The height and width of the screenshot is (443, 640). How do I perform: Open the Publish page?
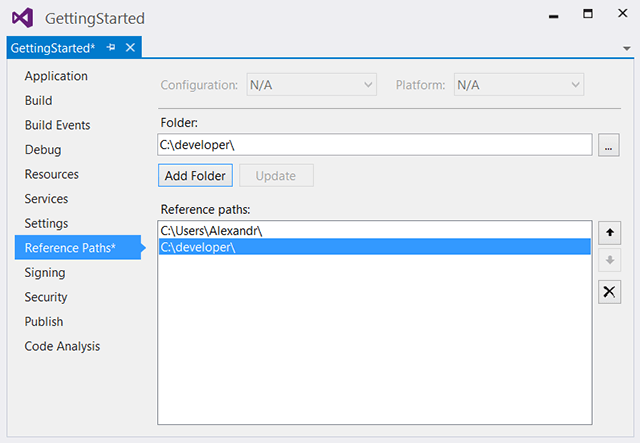coord(44,322)
